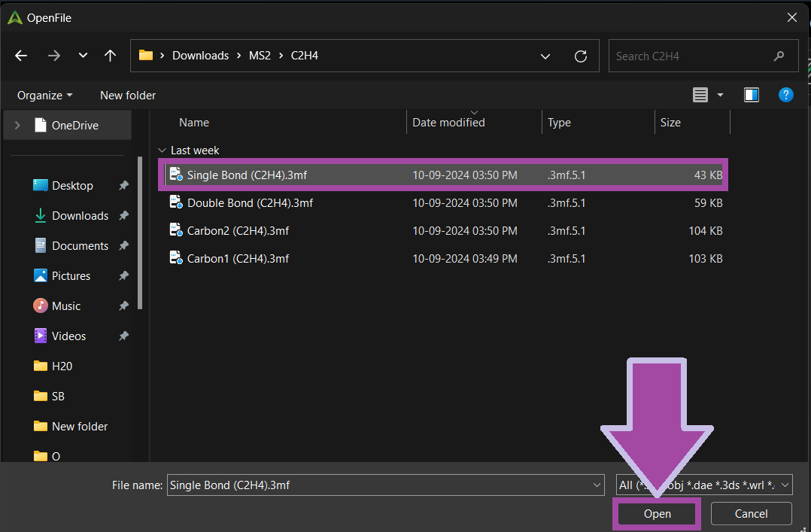Screen dimensions: 811x532
Task: Collapse the Last week group
Action: click(x=162, y=150)
